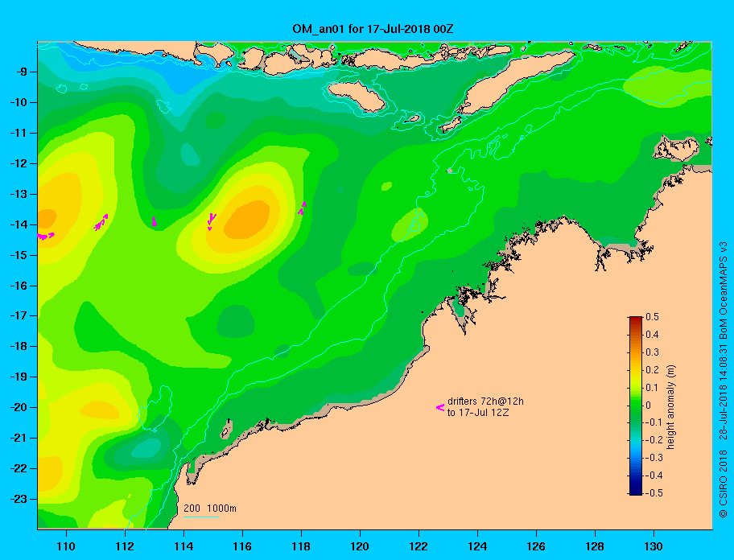Click the 114 longitude axis label
734x560 pixels.
183,546
